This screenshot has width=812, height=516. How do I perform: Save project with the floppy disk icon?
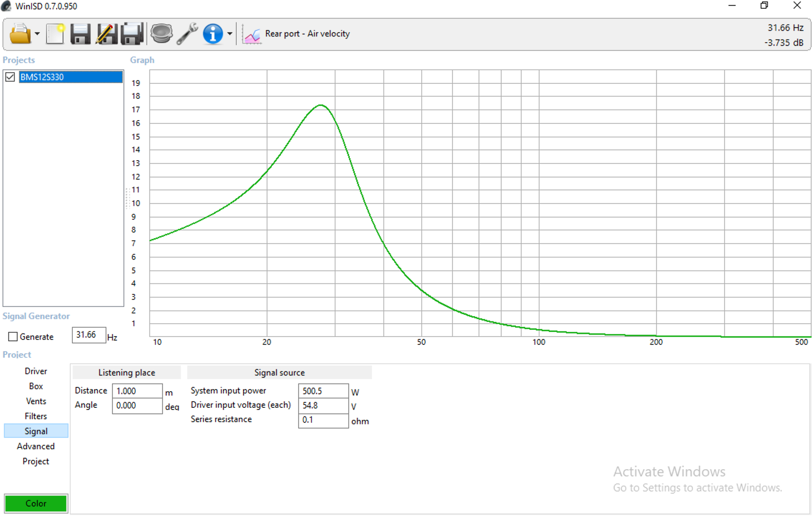tap(80, 34)
